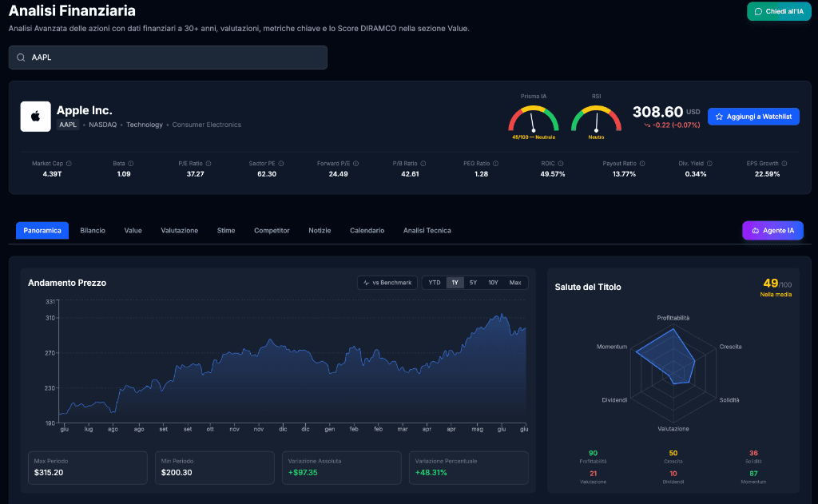Open the Analisi Tecnica tab

pos(427,231)
